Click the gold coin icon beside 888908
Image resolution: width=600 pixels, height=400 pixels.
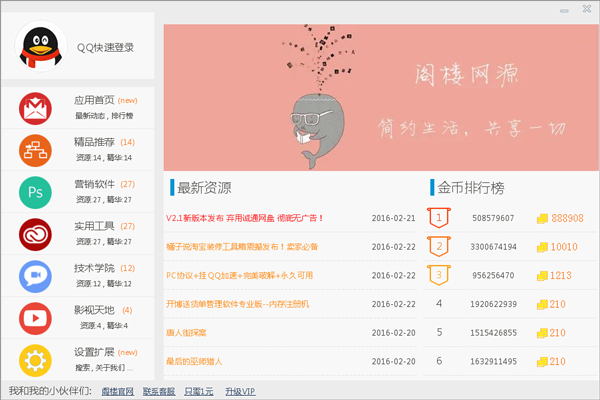pyautogui.click(x=543, y=218)
